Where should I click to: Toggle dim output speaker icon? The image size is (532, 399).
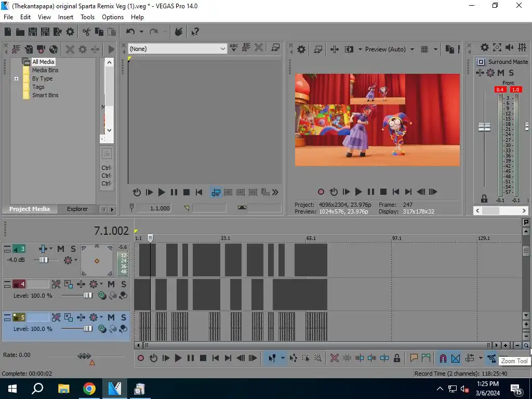[509, 47]
